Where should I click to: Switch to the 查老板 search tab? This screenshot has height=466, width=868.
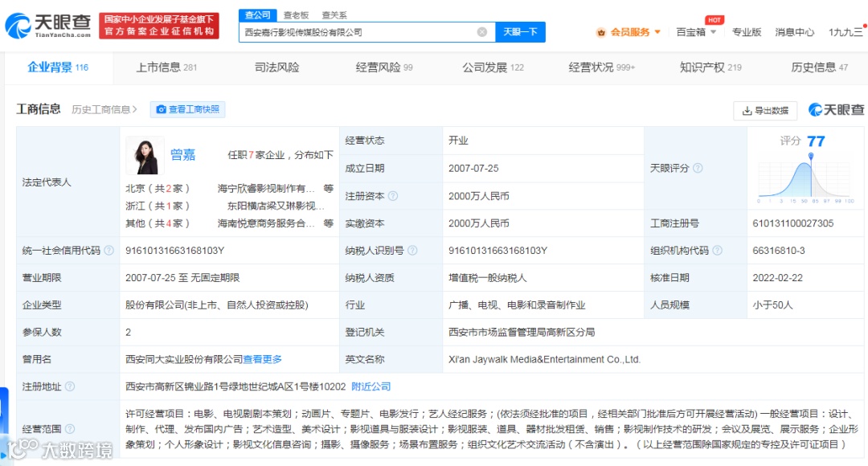pos(296,15)
